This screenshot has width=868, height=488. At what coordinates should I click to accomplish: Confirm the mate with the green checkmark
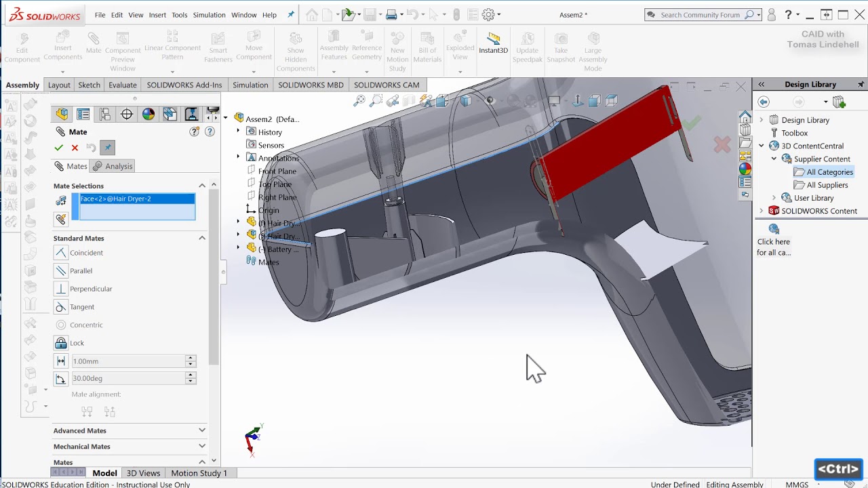pyautogui.click(x=59, y=148)
